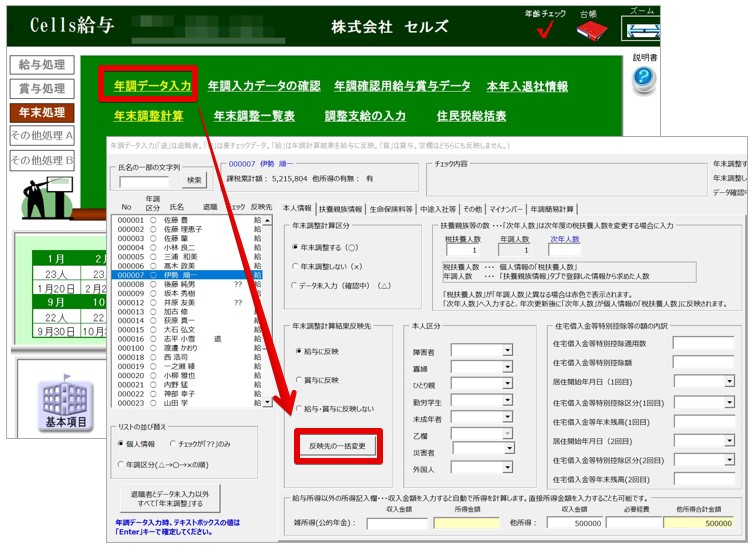Open the 年調データ入力 link
This screenshot has height=550, width=755.
[152, 86]
